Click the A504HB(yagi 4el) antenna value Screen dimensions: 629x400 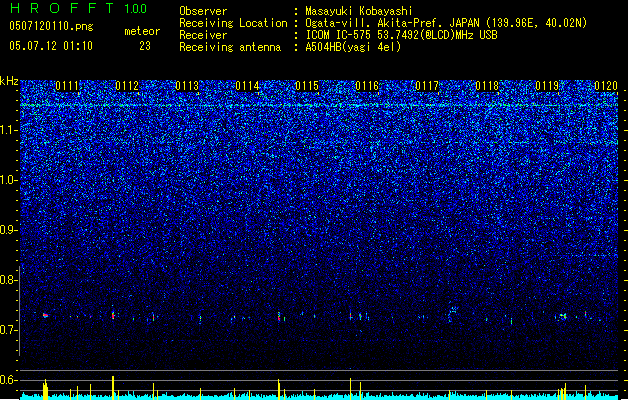pyautogui.click(x=353, y=47)
